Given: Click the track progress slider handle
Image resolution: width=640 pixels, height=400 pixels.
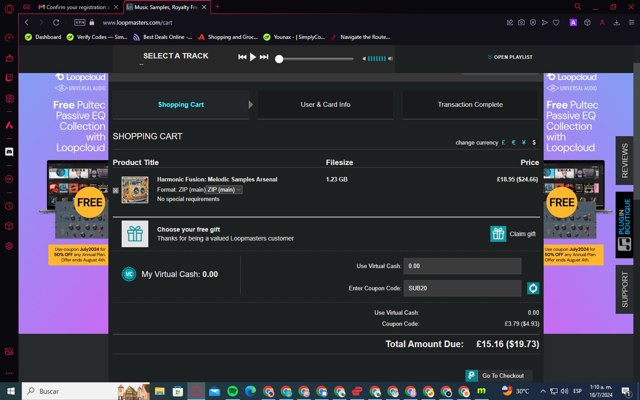Looking at the screenshot, I should point(279,59).
